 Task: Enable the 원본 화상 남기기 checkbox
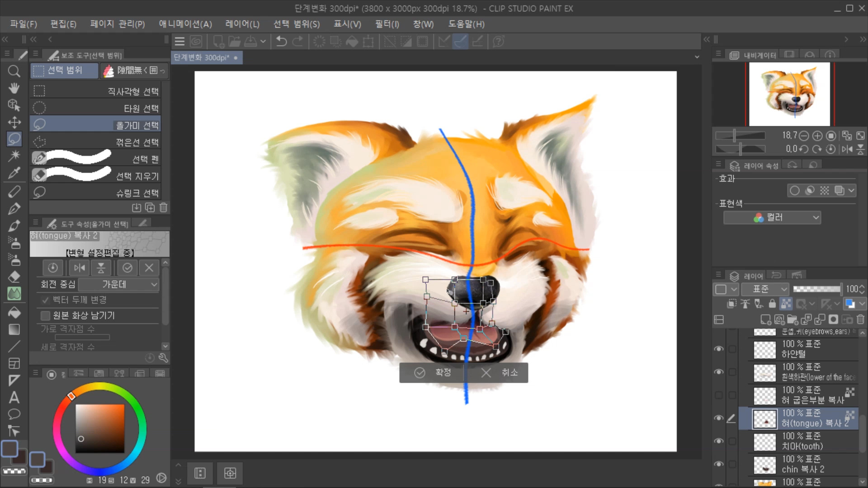pos(45,315)
